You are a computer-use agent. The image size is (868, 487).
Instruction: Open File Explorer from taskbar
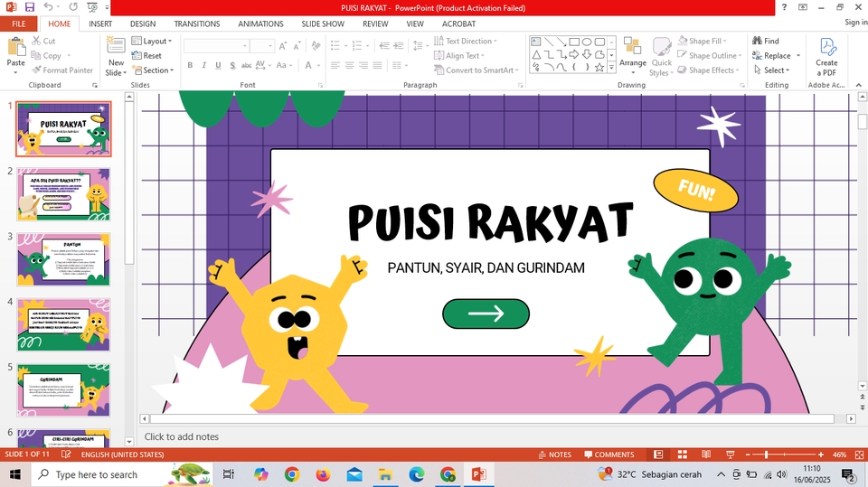point(385,474)
